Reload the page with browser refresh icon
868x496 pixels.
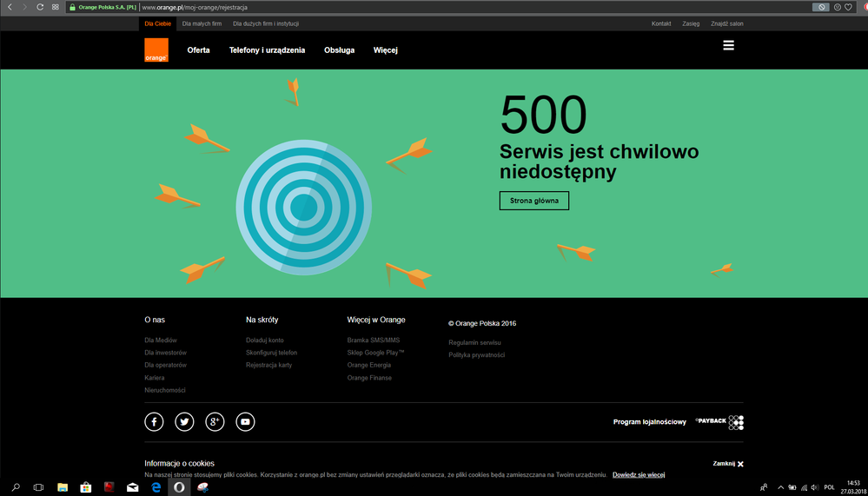coord(40,7)
